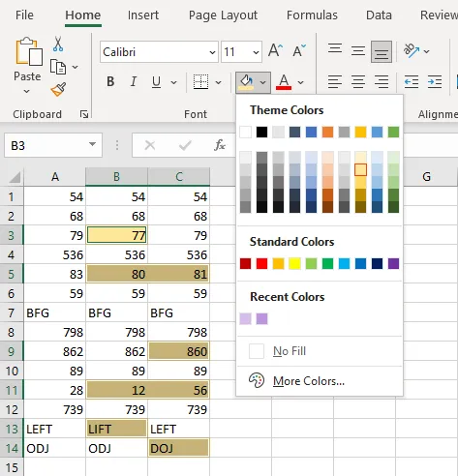Click the Select All corner triangle

[x=15, y=177]
